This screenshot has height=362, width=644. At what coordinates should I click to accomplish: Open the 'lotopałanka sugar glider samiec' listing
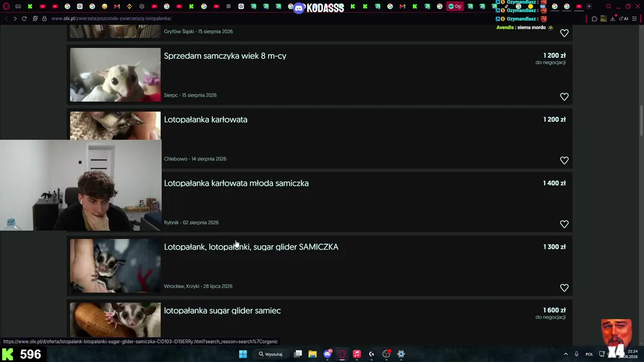pyautogui.click(x=222, y=311)
